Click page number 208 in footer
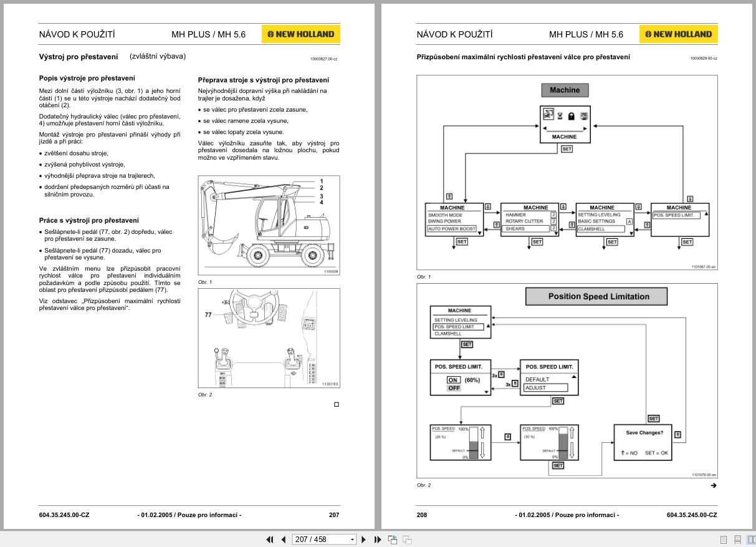 point(423,515)
